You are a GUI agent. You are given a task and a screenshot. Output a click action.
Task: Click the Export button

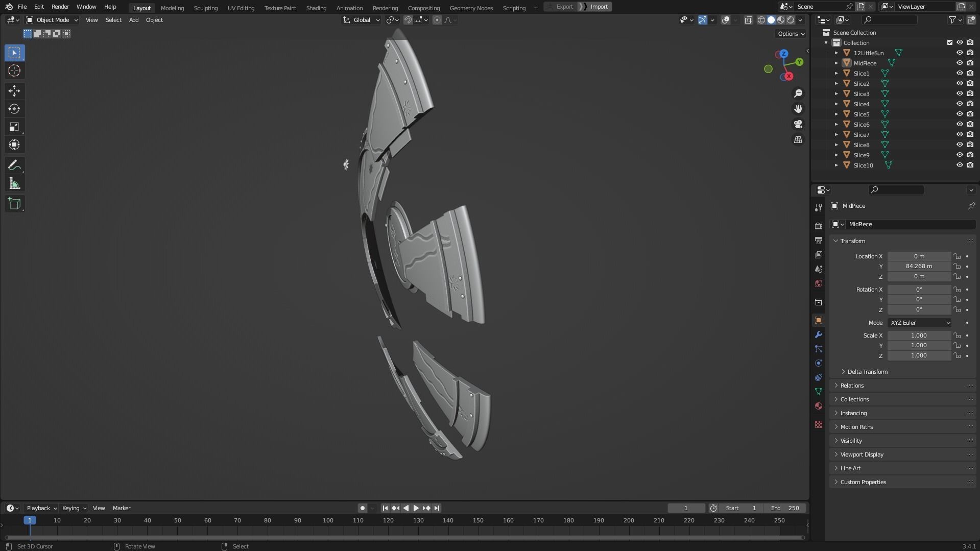[561, 7]
